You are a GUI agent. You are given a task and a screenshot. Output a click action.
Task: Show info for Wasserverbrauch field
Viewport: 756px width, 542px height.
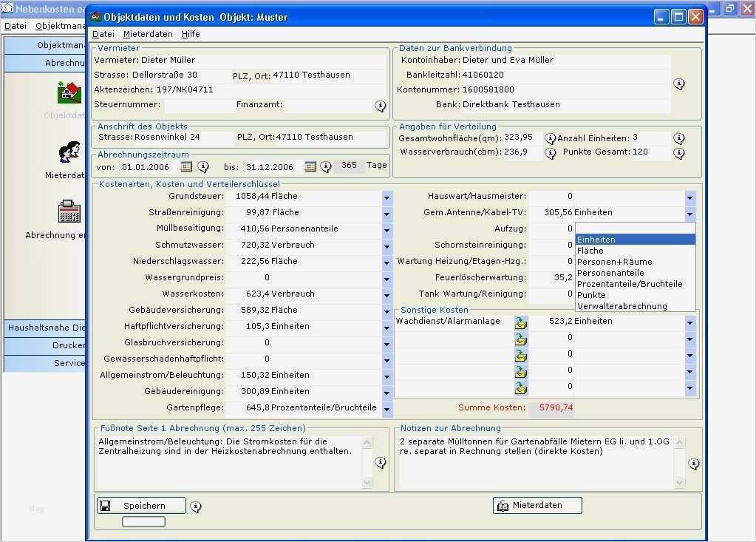point(550,153)
